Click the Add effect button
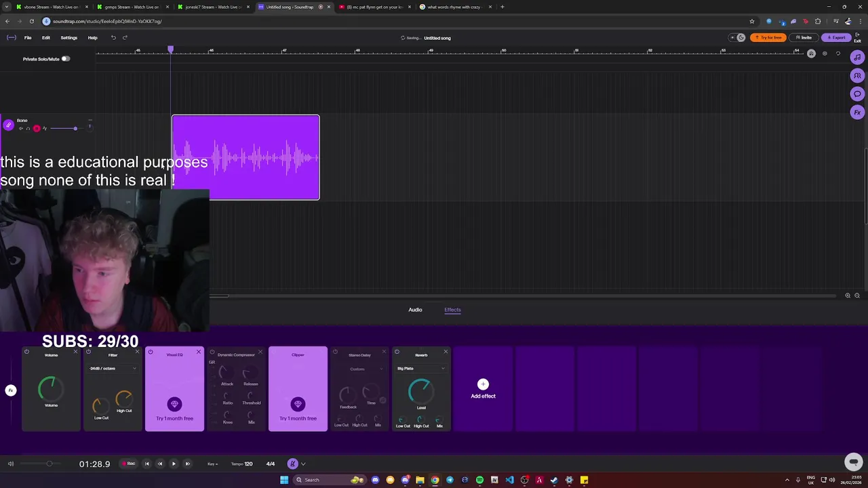Image resolution: width=868 pixels, height=488 pixels. (483, 389)
